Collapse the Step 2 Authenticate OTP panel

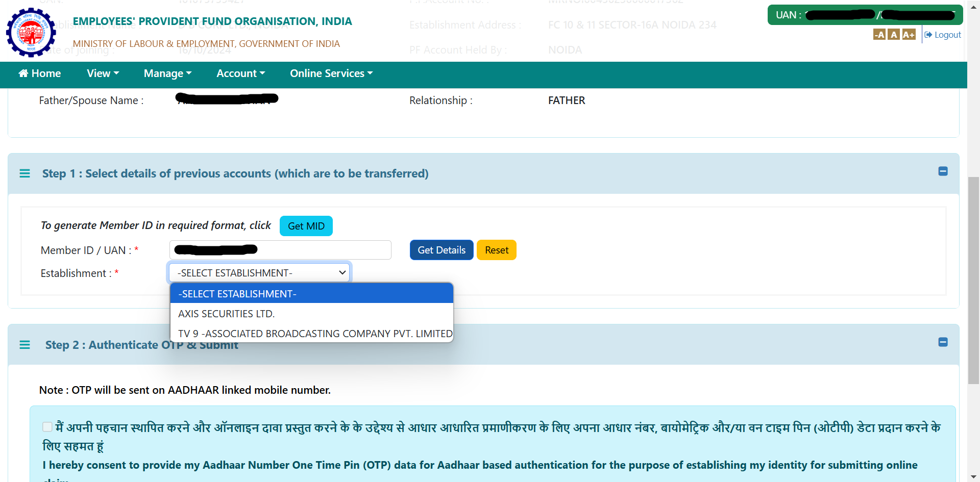pos(943,342)
